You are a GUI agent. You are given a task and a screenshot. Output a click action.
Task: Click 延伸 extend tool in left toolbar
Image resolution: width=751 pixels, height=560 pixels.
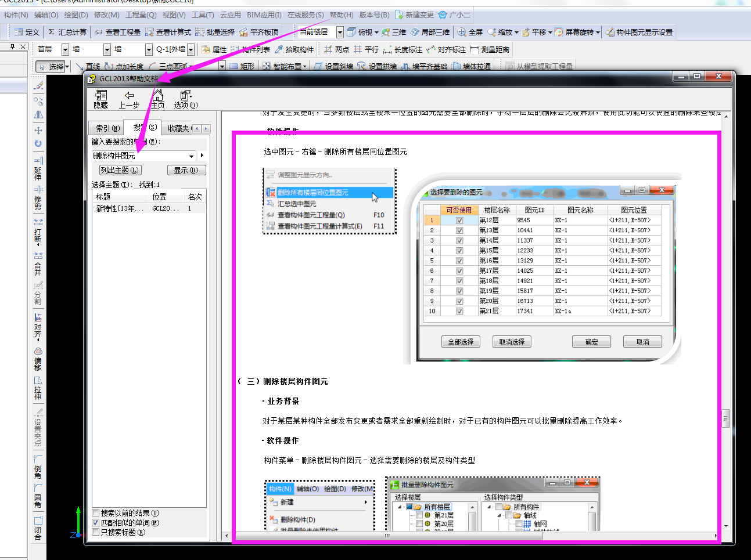point(38,168)
